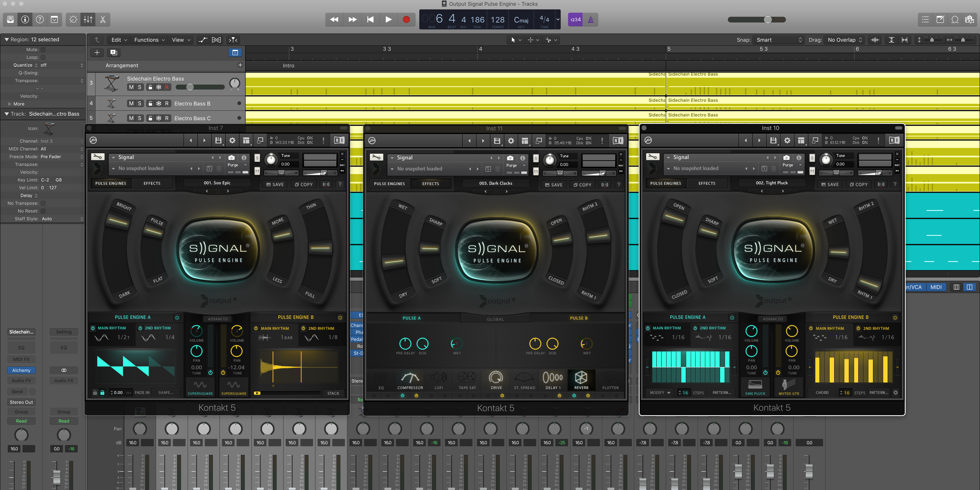Screen dimensions: 980x490
Task: Switch to the GLOBAL tab in Inst 11
Action: click(495, 318)
